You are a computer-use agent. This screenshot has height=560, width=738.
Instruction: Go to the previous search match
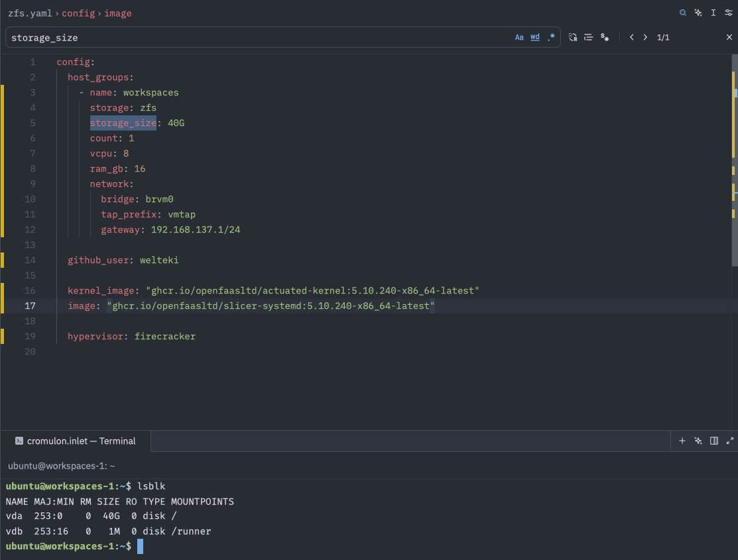tap(631, 37)
